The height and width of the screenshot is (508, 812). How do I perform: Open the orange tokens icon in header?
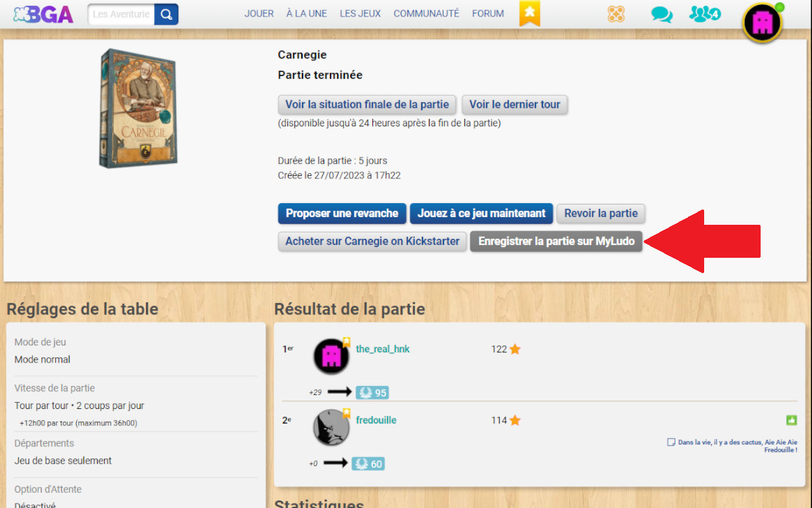pyautogui.click(x=616, y=14)
